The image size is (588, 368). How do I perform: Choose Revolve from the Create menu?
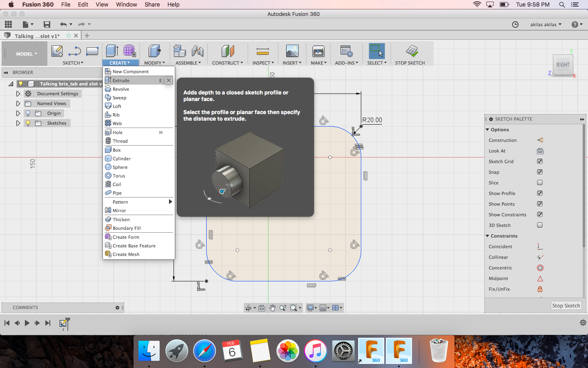pos(121,89)
